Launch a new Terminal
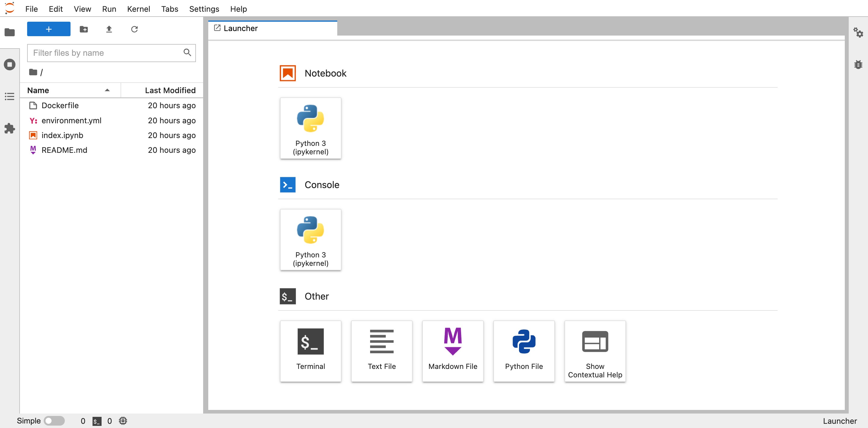Screen dimensions: 868x428 point(310,351)
